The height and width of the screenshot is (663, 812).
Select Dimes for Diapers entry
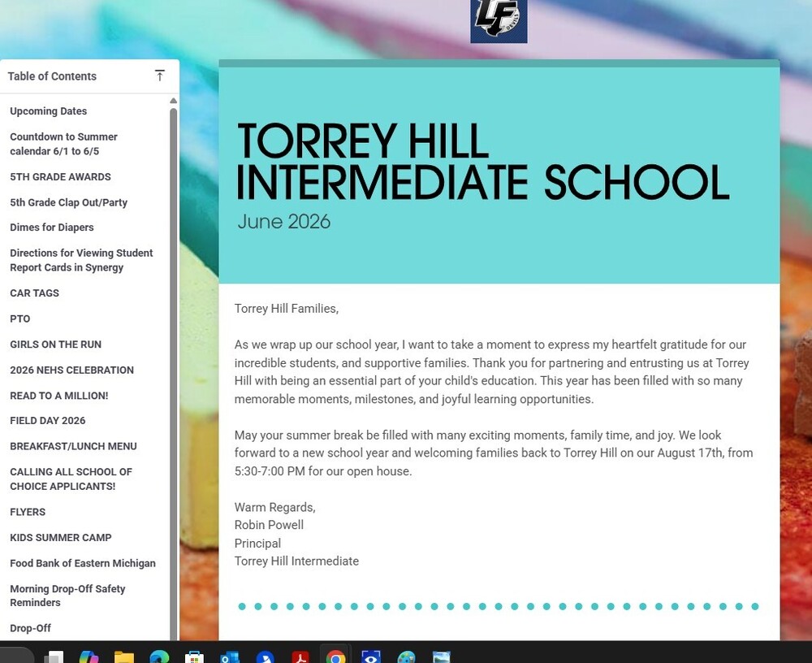coord(52,227)
